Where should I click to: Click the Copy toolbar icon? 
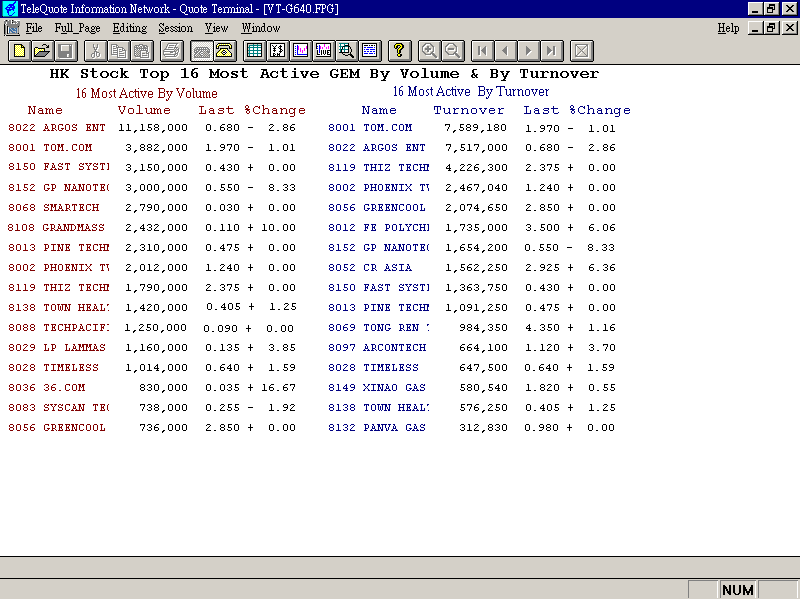118,51
